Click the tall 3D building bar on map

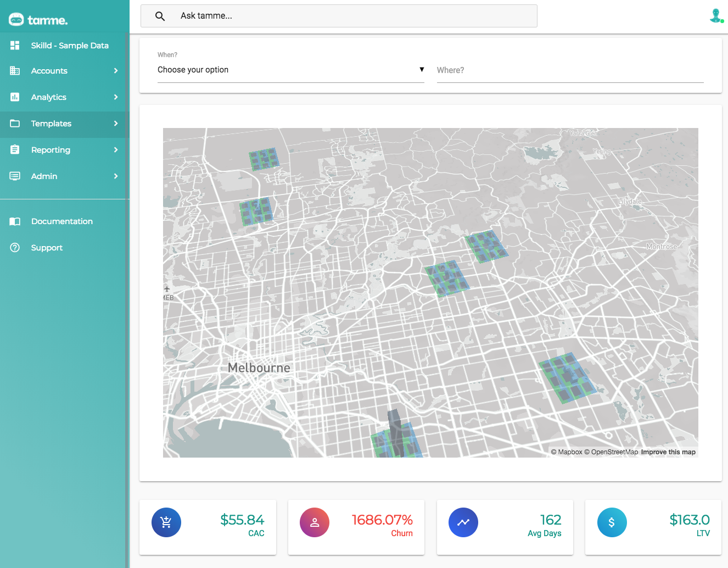[x=396, y=433]
